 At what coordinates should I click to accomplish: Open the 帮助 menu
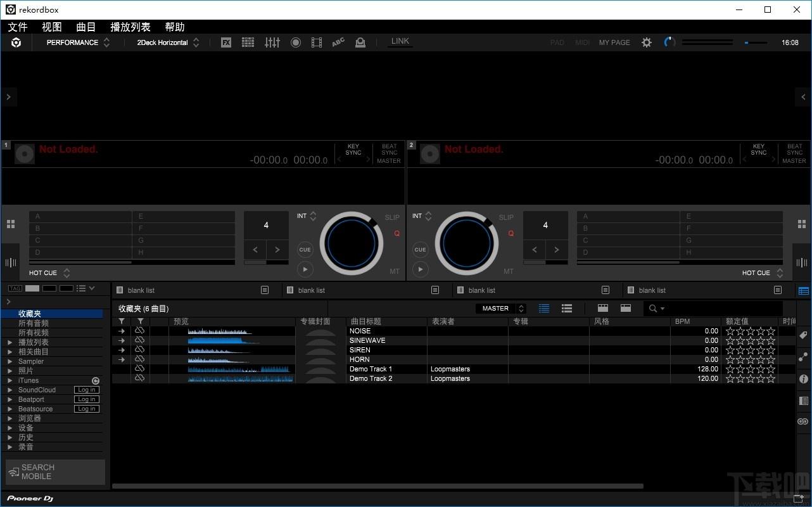click(x=175, y=27)
